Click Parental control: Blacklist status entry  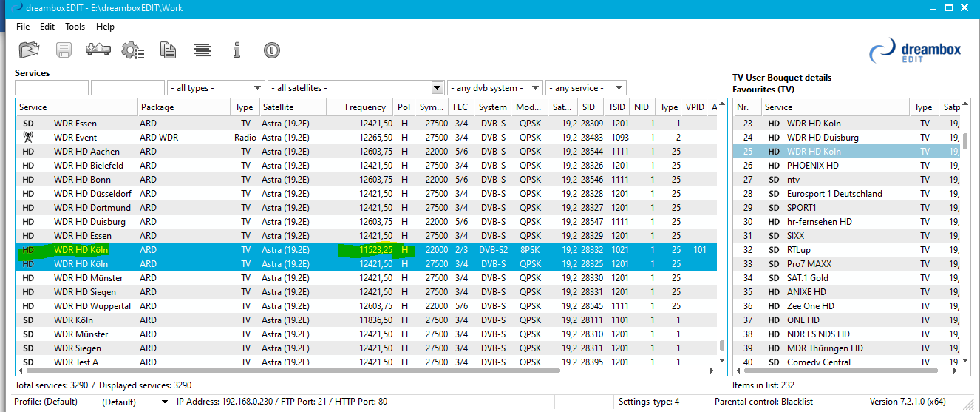[764, 402]
